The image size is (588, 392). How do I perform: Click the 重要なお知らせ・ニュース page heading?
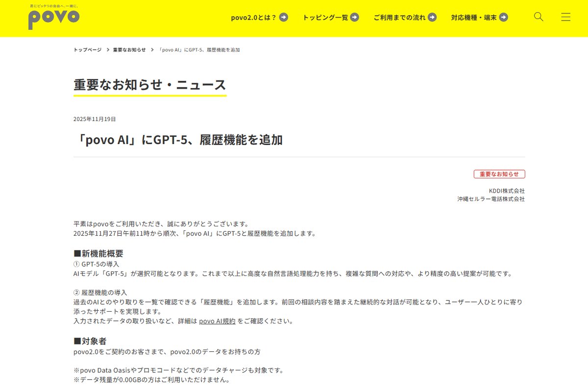coord(149,84)
